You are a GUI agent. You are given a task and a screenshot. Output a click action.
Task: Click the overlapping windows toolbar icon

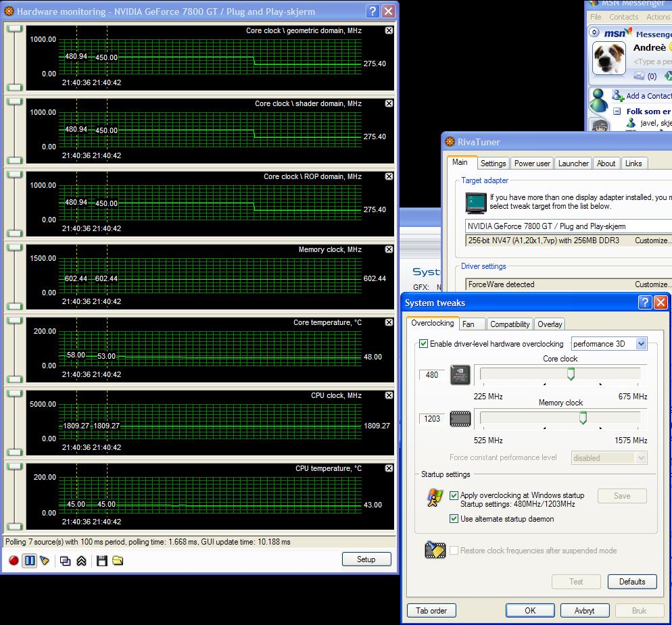65,561
